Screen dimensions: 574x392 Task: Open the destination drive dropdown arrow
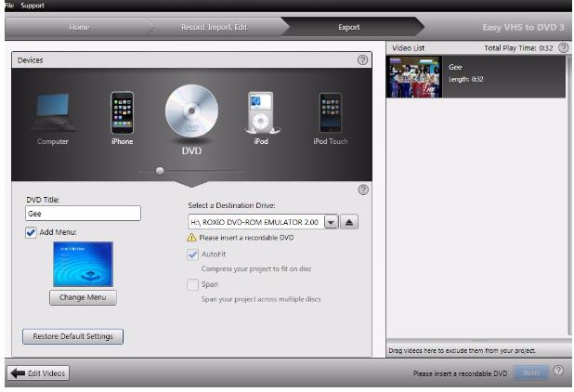331,222
